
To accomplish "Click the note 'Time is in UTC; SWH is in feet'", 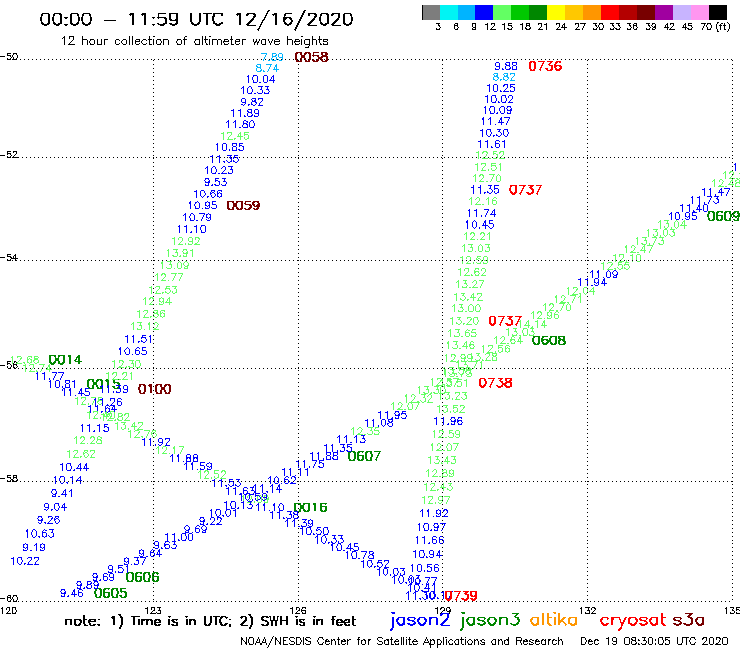I will (x=210, y=621).
